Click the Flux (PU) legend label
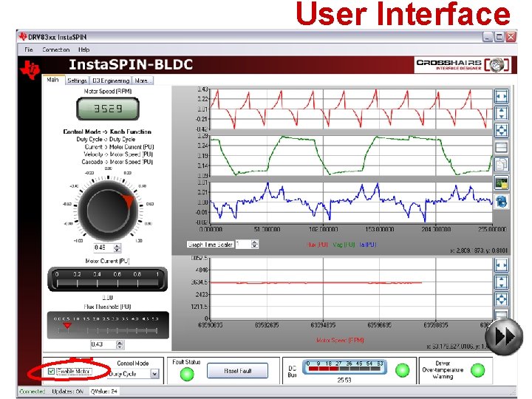The height and width of the screenshot is (399, 532). (317, 245)
